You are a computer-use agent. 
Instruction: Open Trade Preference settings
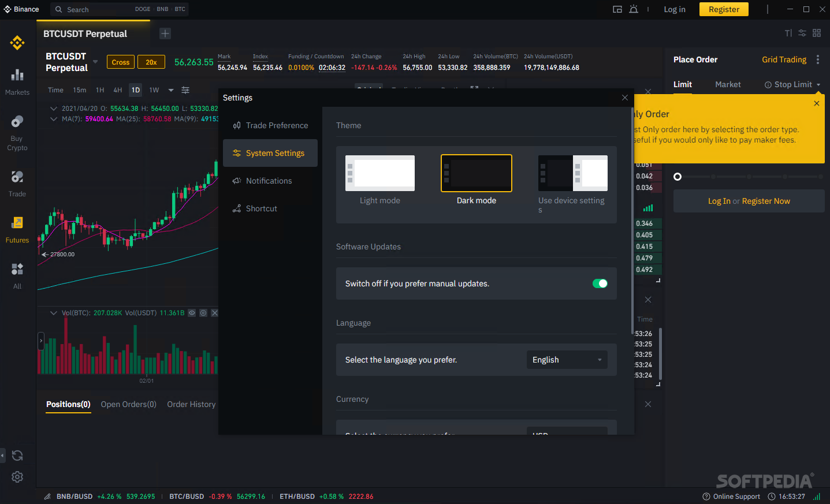(x=270, y=125)
